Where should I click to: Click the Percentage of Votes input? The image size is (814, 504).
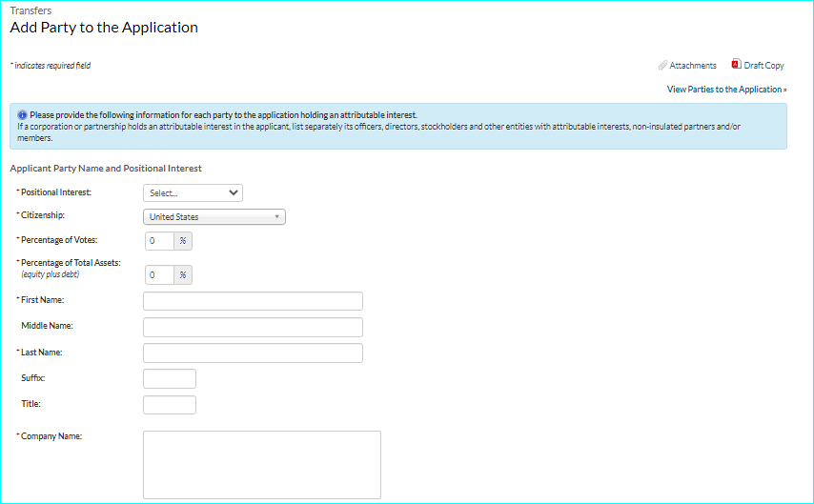point(159,241)
